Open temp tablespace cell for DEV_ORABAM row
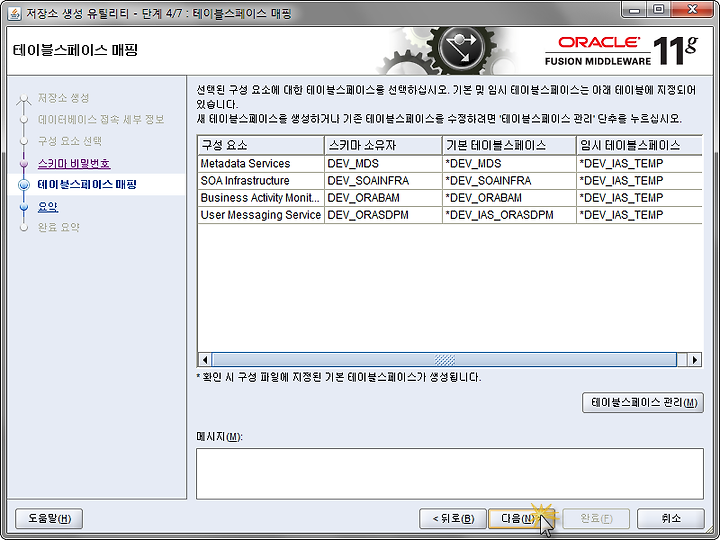 pyautogui.click(x=639, y=198)
